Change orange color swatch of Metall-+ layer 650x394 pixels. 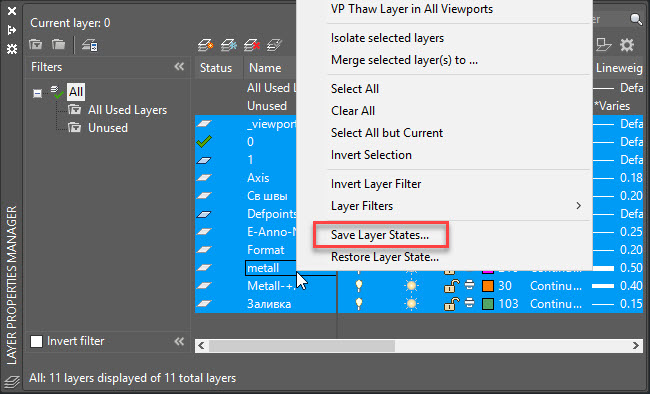[488, 286]
